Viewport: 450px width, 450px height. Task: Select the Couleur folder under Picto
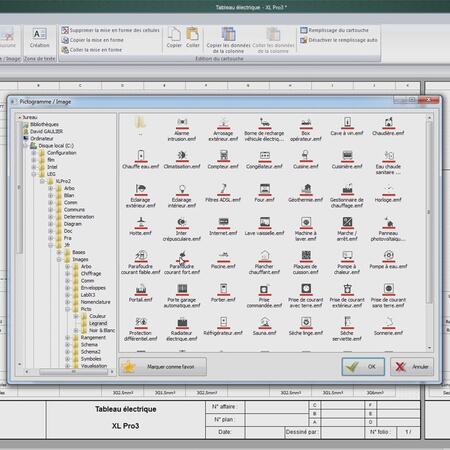(97, 316)
